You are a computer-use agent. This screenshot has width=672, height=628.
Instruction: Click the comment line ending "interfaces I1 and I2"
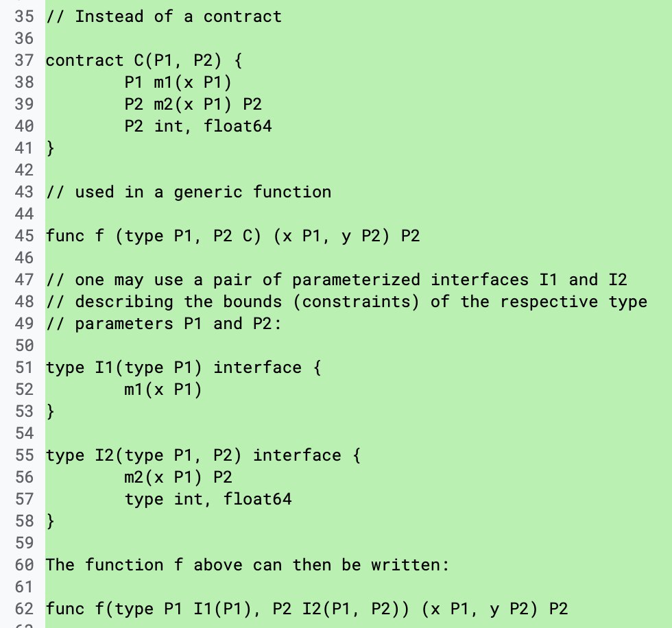pos(336,280)
